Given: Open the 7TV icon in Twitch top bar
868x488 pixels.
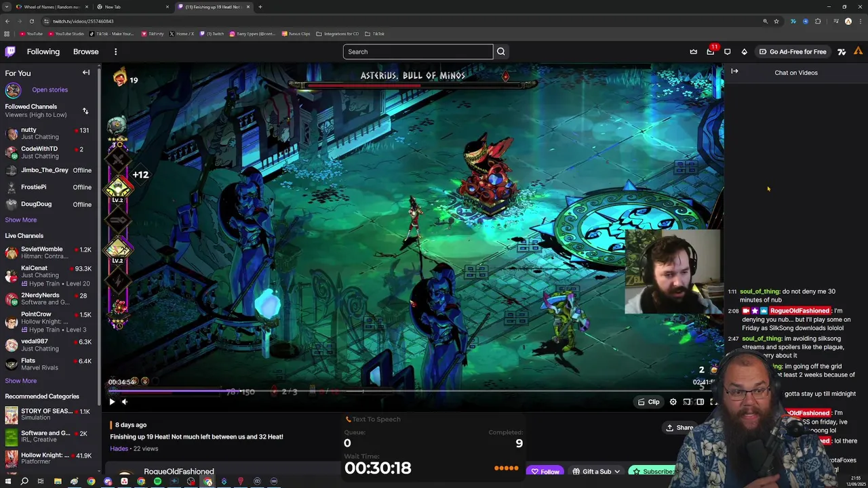Looking at the screenshot, I should coord(842,52).
